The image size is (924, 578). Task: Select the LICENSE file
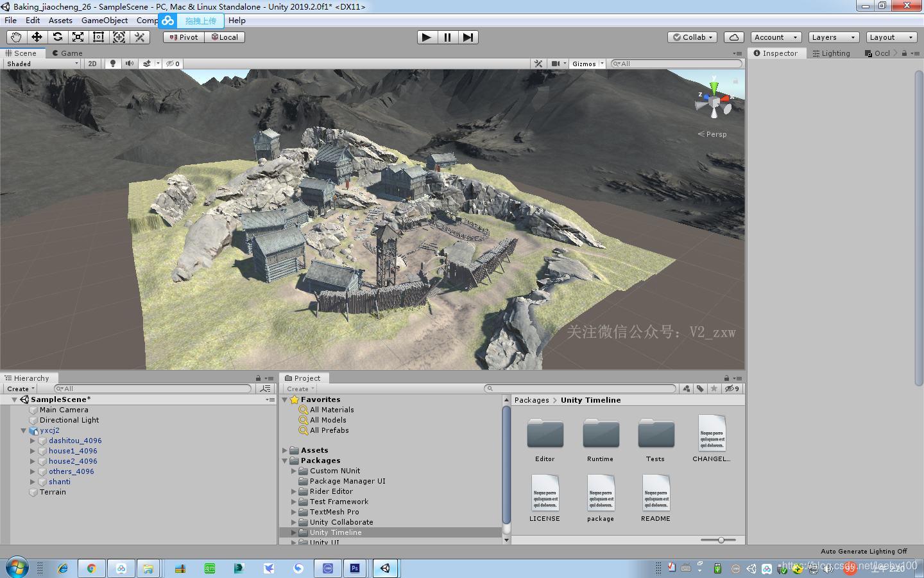(545, 498)
